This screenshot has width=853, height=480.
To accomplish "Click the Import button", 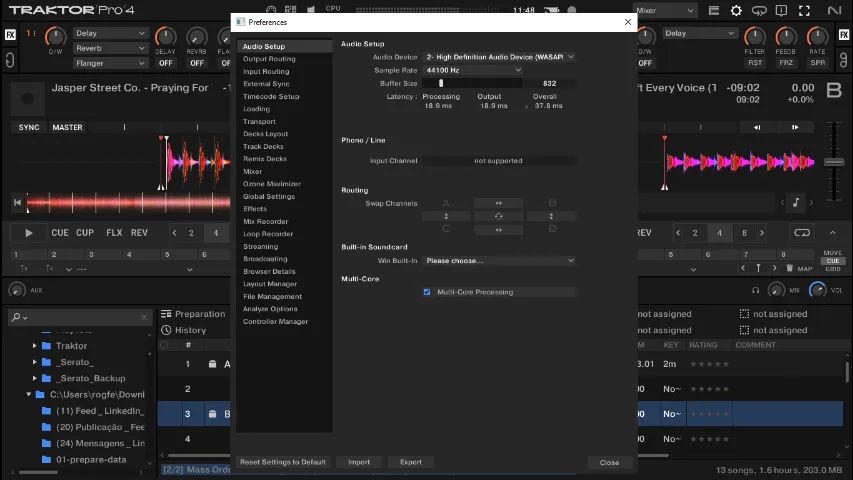I will 359,462.
